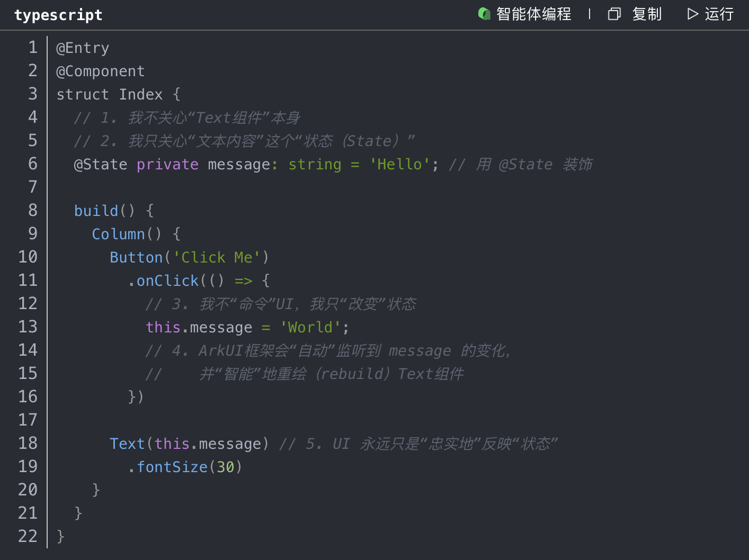Image resolution: width=749 pixels, height=560 pixels.
Task: Click the onClick handler on line 11
Action: [x=166, y=280]
